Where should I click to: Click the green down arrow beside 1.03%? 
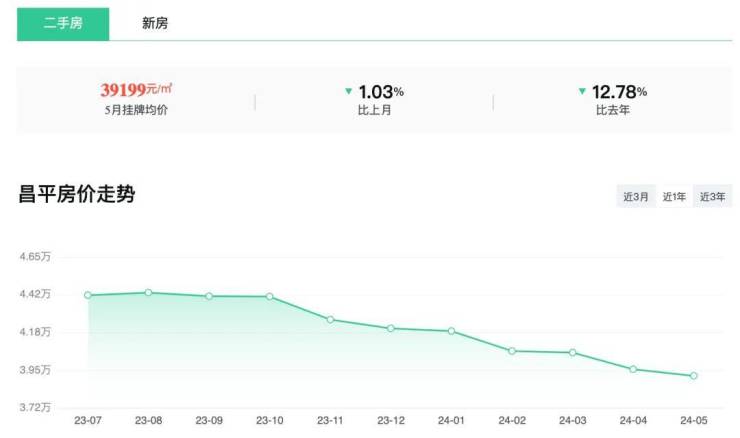tap(348, 91)
